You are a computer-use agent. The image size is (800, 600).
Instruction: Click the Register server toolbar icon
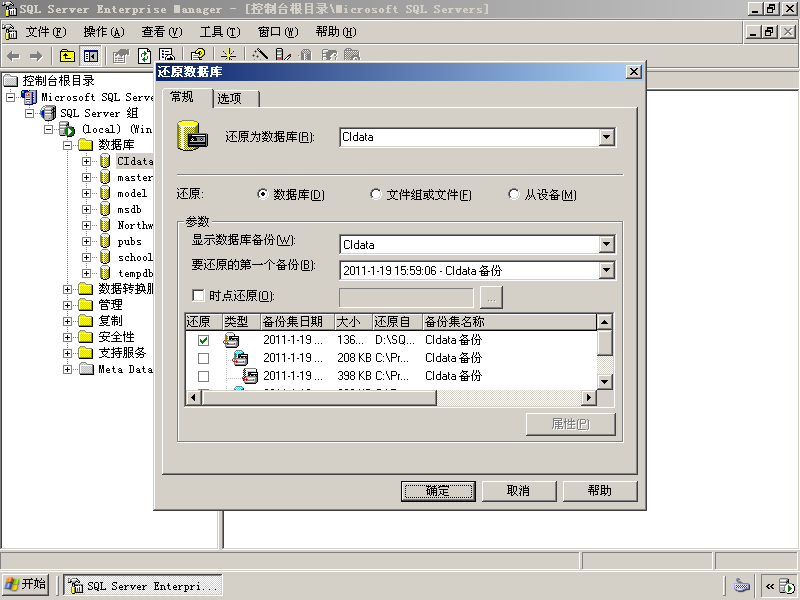[283, 55]
